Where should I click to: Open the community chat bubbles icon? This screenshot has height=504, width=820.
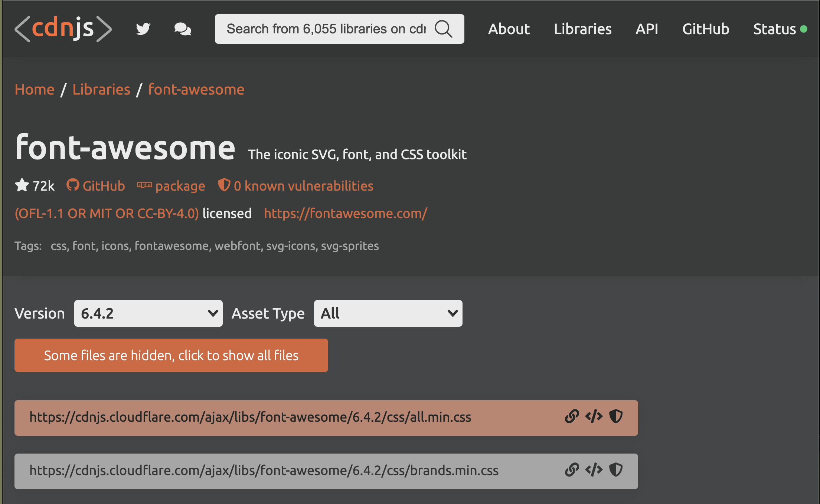(183, 29)
